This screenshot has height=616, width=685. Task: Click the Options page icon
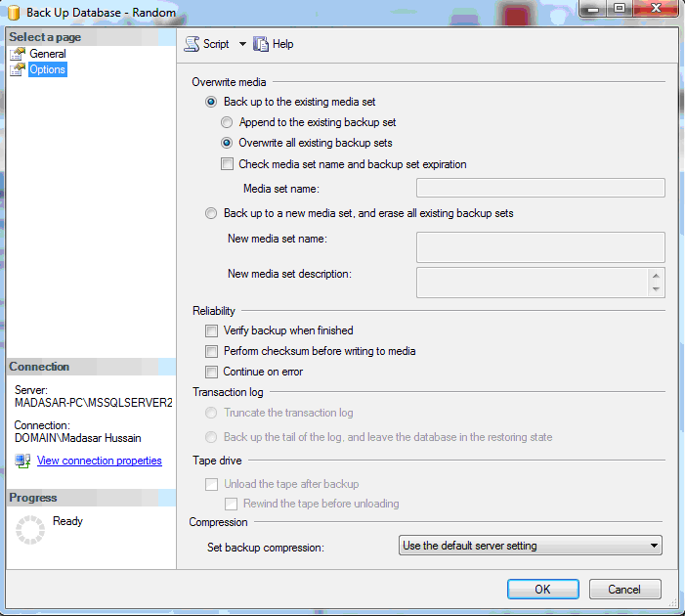point(18,69)
